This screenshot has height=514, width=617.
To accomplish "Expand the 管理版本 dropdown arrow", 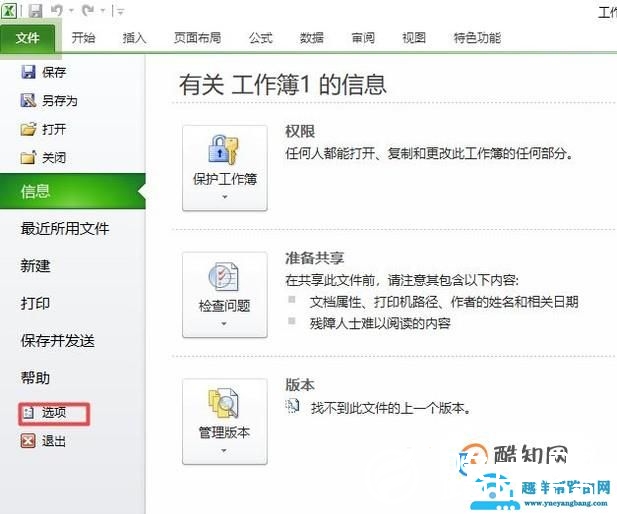I will [224, 450].
